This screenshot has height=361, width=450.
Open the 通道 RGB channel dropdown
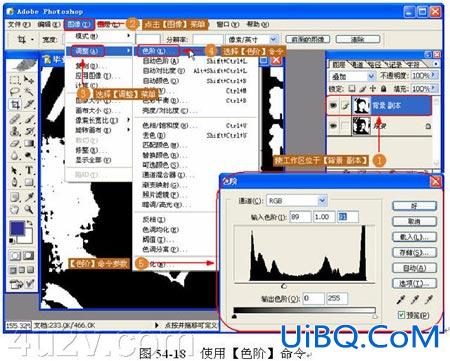(x=322, y=201)
